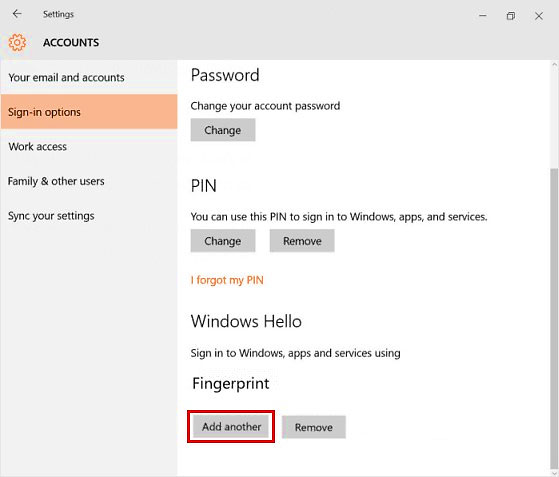Click 'Sign in to Windows, apps' text
559x477 pixels.
coord(295,353)
